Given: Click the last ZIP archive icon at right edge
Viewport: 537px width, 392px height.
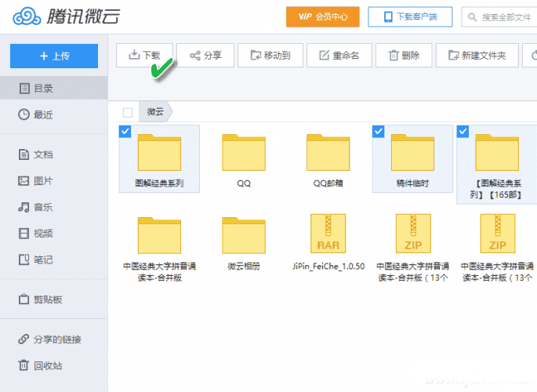Looking at the screenshot, I should click(x=498, y=234).
